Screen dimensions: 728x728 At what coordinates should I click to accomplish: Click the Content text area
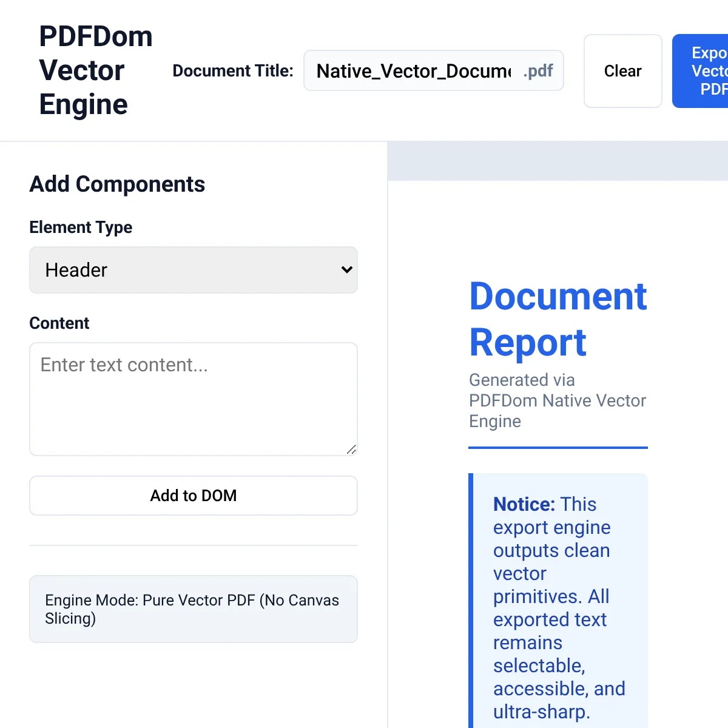tap(194, 399)
